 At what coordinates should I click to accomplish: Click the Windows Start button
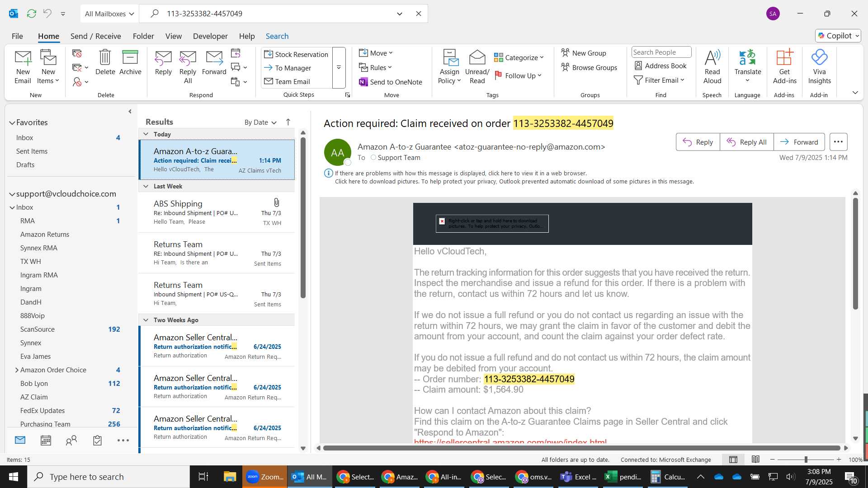[x=13, y=477]
